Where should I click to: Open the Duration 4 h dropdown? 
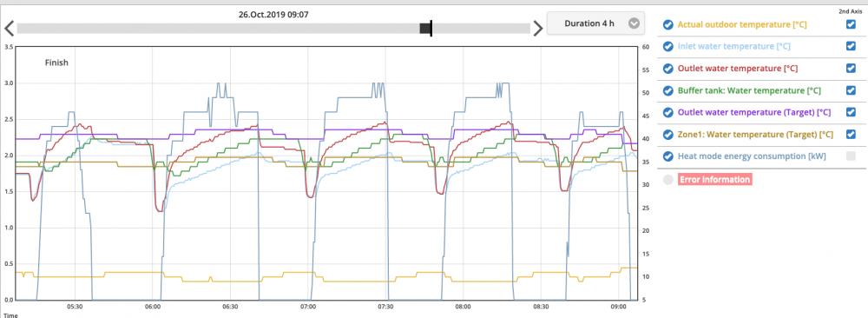(x=595, y=23)
